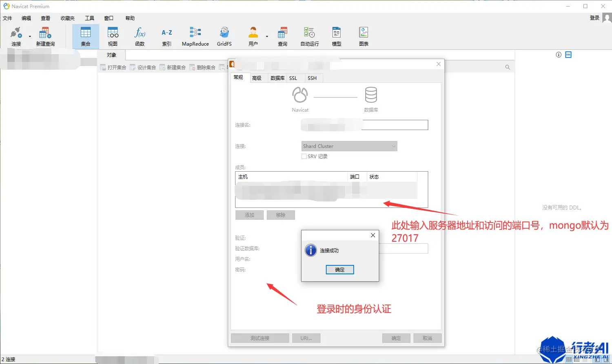This screenshot has width=612, height=364.
Task: Open the 工具 menu
Action: (90, 18)
